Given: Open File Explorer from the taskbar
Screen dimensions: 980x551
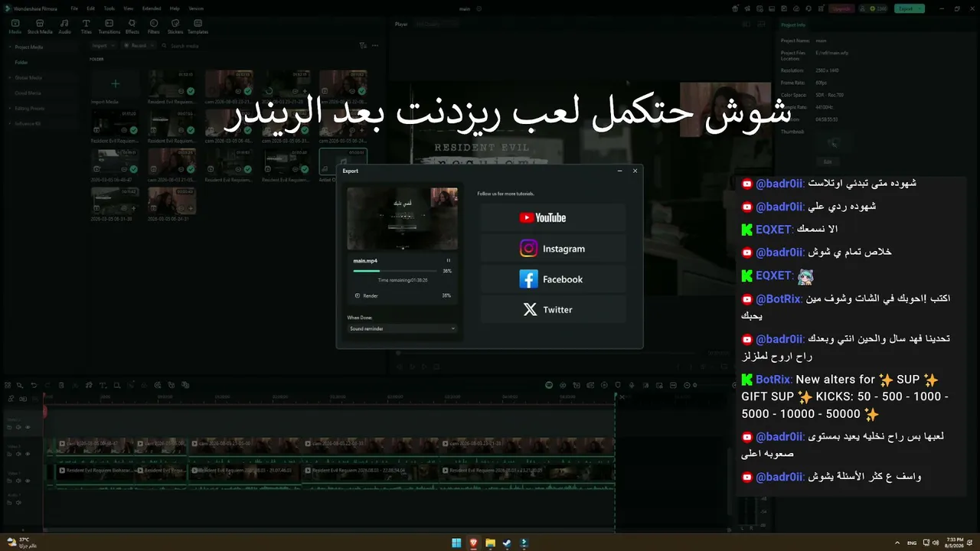Looking at the screenshot, I should click(x=490, y=543).
